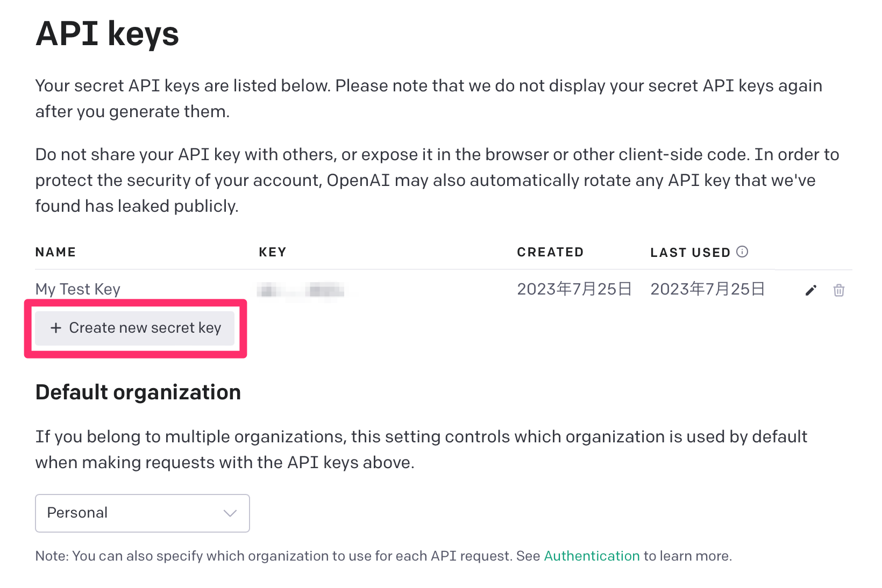The image size is (882, 588).
Task: Expand the chevron arrow in the organization selector
Action: click(230, 513)
